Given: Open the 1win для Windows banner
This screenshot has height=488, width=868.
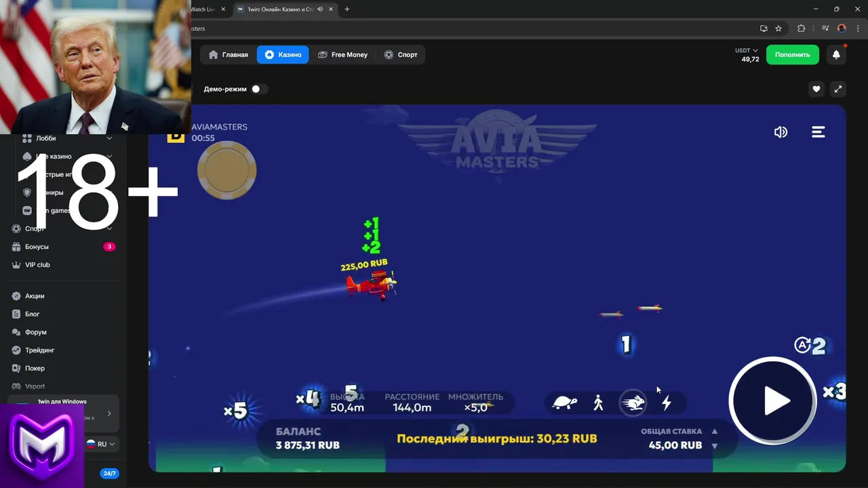Looking at the screenshot, I should 65,413.
